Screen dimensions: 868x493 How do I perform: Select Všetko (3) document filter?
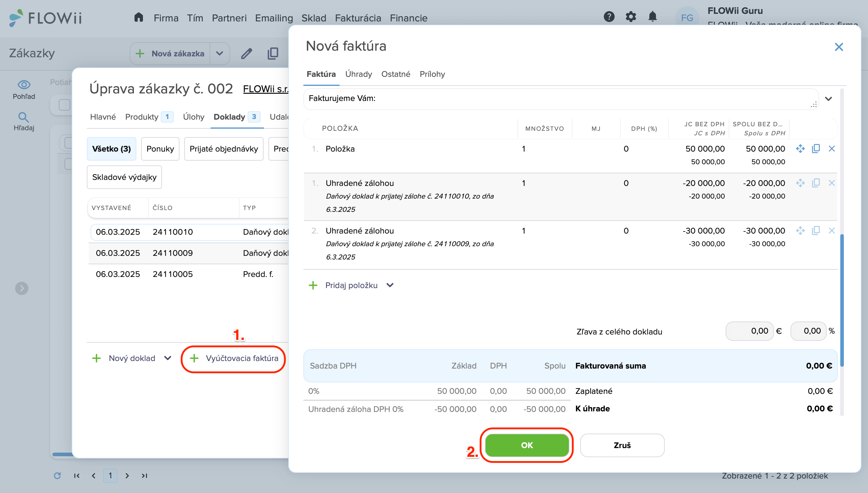pos(112,149)
